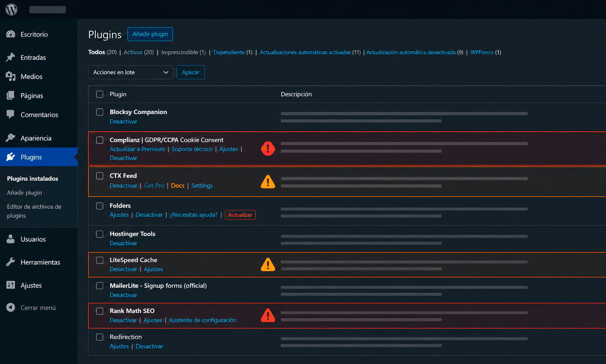Viewport: 606px width, 364px height.
Task: Open Soporte técnico link for Complianz
Action: coord(192,149)
